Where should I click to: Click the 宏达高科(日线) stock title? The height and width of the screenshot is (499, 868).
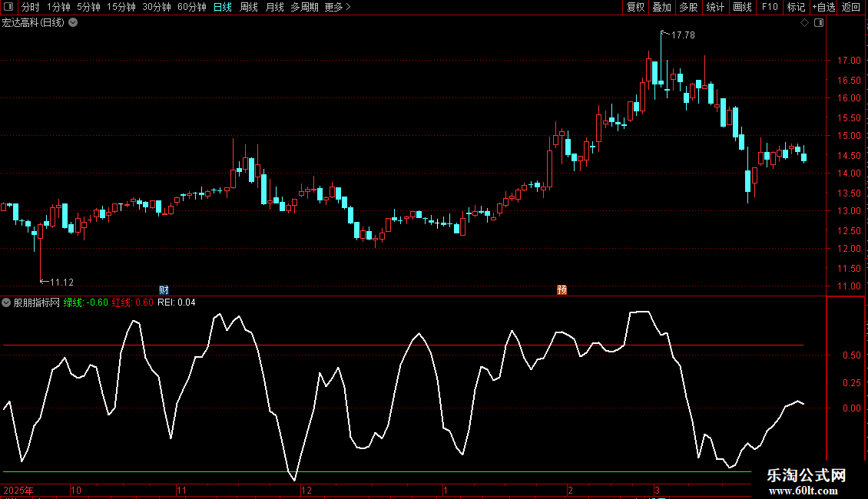33,23
